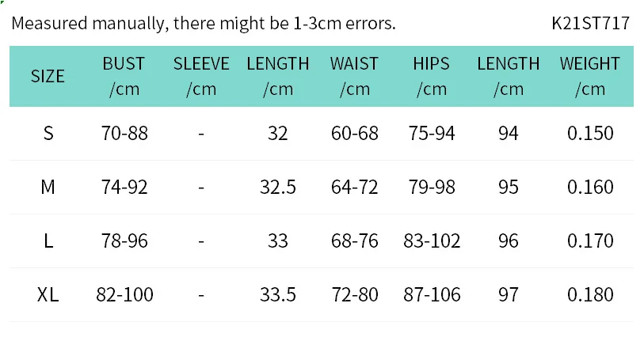Click the weight value 0.150
This screenshot has height=341, width=644.
pos(590,133)
